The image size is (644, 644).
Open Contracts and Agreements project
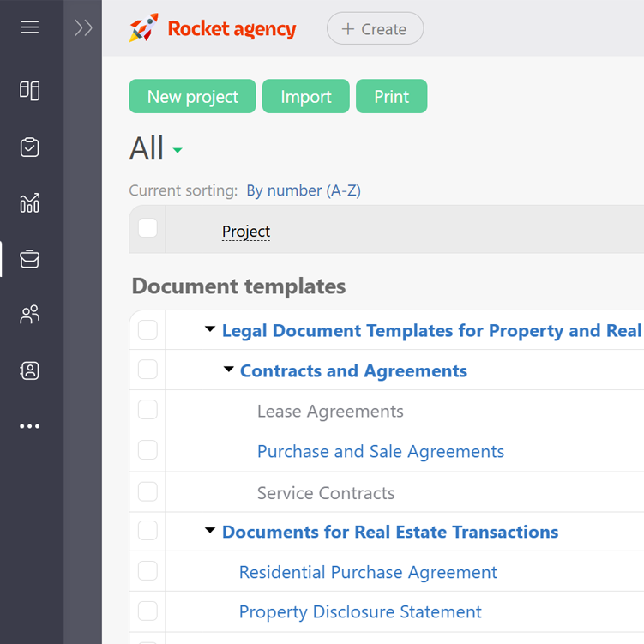pos(353,370)
